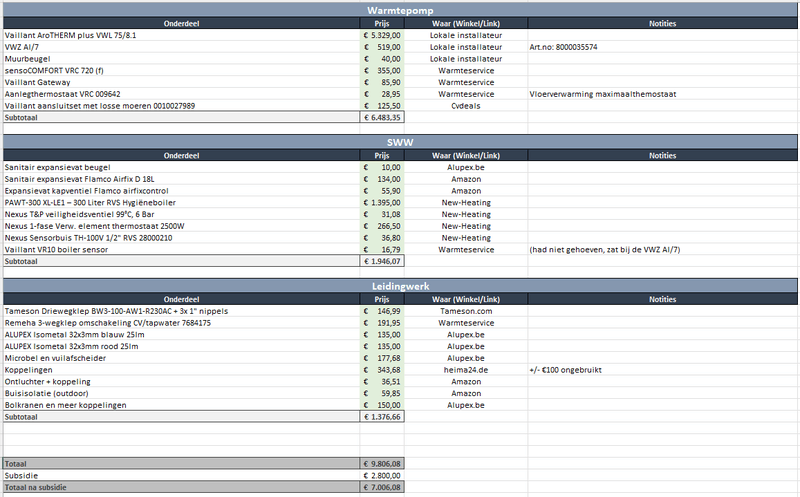Select the Tameson.com store cell
The width and height of the screenshot is (800, 497).
466,311
